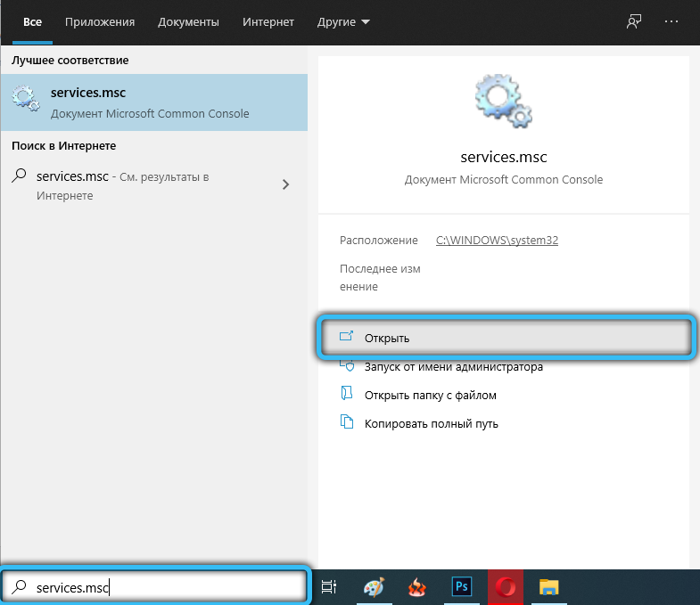This screenshot has height=605, width=700.
Task: Switch to Opera browser in taskbar
Action: tap(506, 587)
